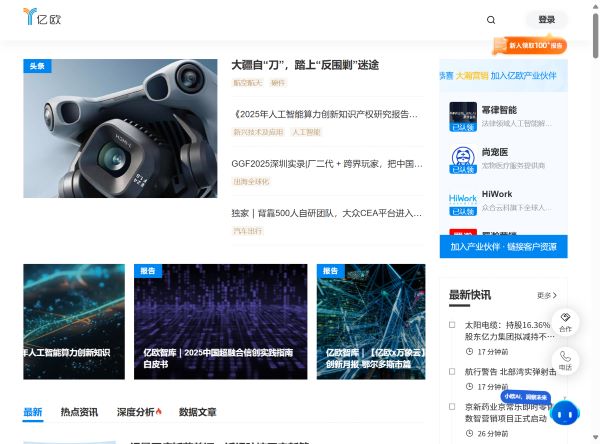The height and width of the screenshot is (444, 600).
Task: Open news 京新药业 数智营销项目正式启动
Action: coord(508,412)
